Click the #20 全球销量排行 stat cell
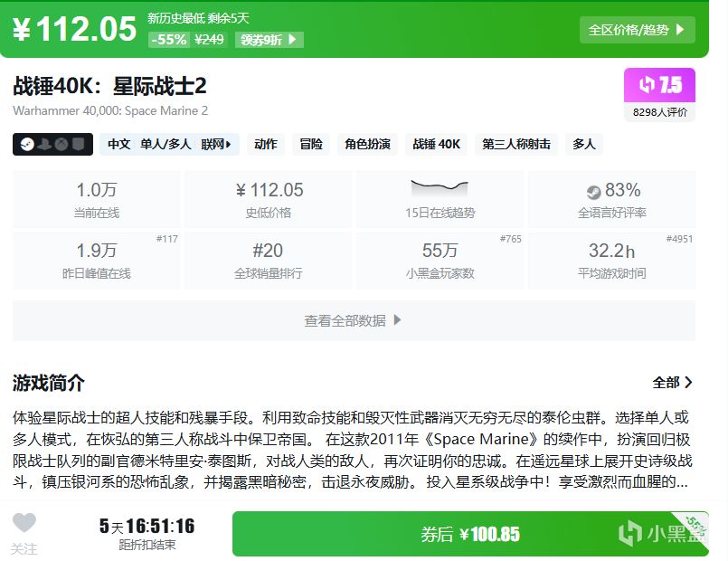This screenshot has height=561, width=728. pyautogui.click(x=269, y=261)
